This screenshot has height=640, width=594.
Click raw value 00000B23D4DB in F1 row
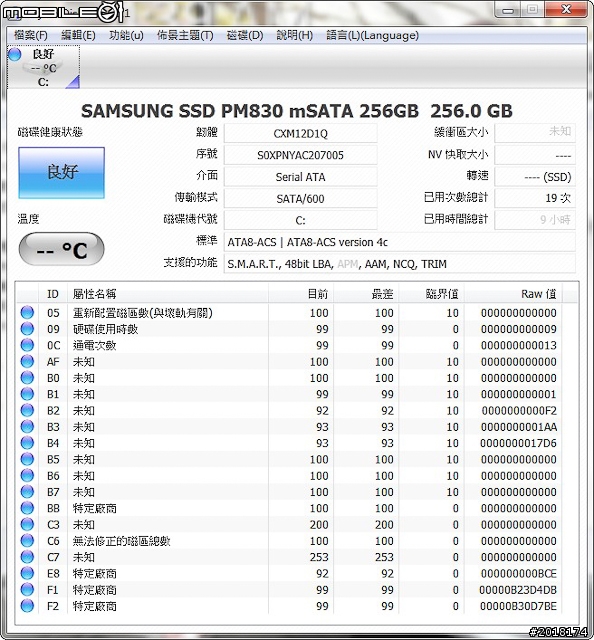click(x=518, y=590)
